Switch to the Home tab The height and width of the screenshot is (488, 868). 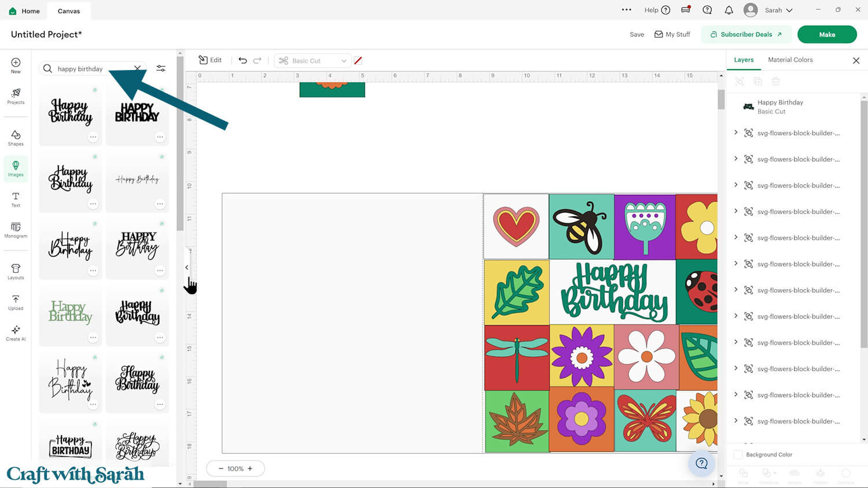click(24, 11)
